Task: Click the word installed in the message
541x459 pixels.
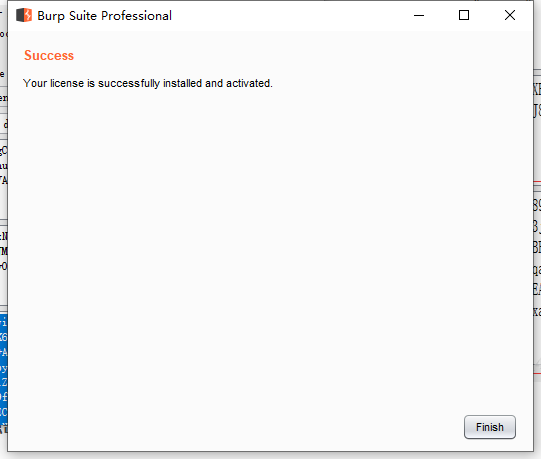Action: coord(183,83)
